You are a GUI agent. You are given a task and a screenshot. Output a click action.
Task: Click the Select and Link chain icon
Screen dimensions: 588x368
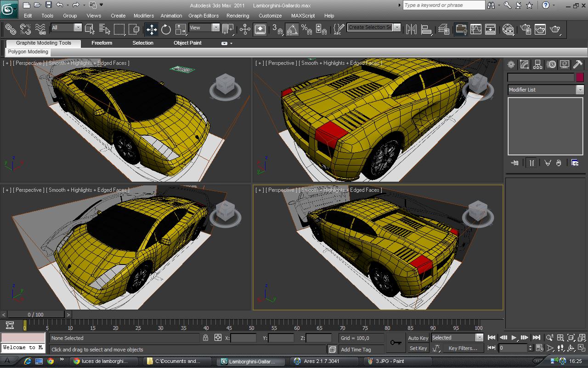point(10,29)
